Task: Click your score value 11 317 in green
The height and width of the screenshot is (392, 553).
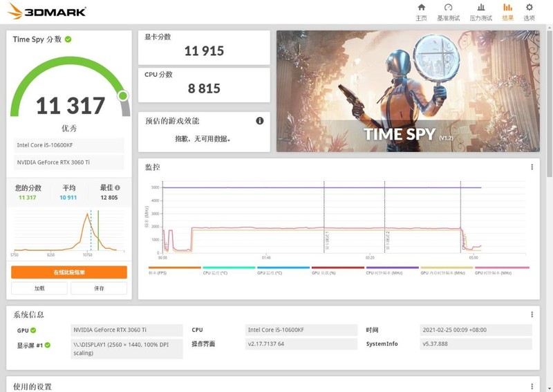Action: [28, 198]
